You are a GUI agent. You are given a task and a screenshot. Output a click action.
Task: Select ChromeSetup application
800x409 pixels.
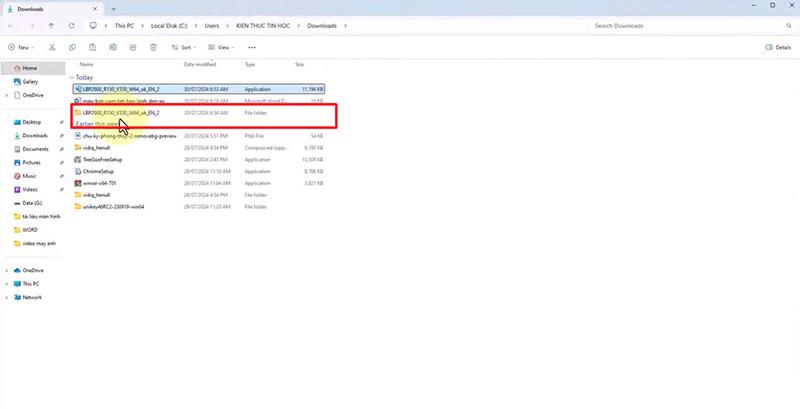coord(198,171)
